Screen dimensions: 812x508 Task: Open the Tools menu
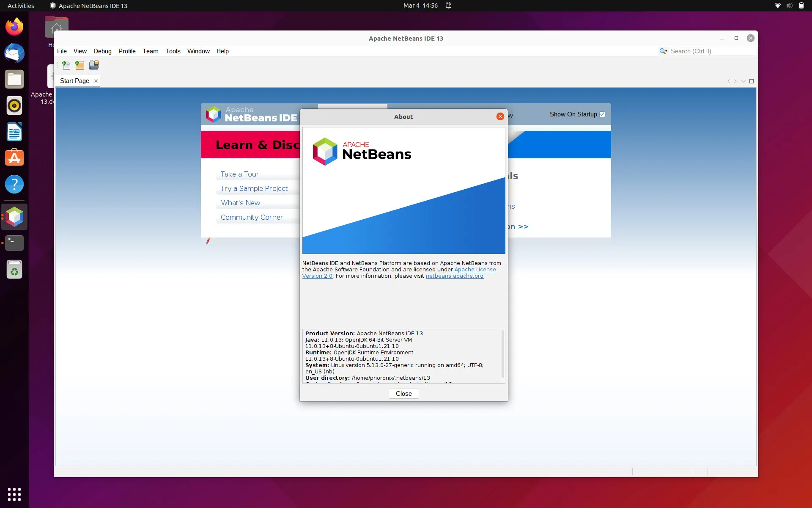[173, 51]
